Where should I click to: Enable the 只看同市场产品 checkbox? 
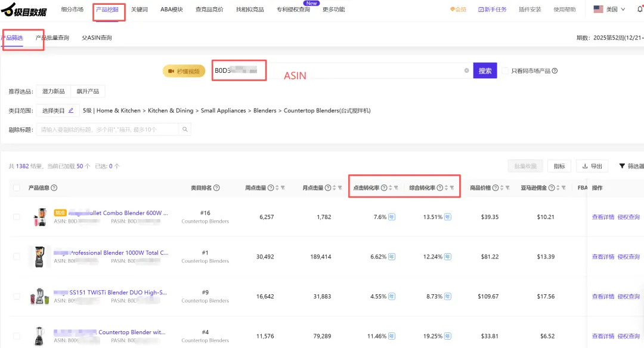click(505, 71)
